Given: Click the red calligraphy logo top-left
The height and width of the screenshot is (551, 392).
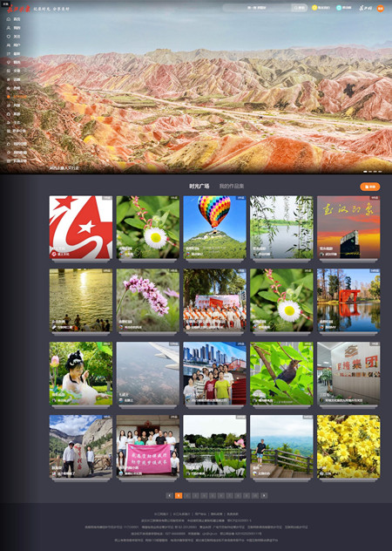Looking at the screenshot, I should (18, 9).
